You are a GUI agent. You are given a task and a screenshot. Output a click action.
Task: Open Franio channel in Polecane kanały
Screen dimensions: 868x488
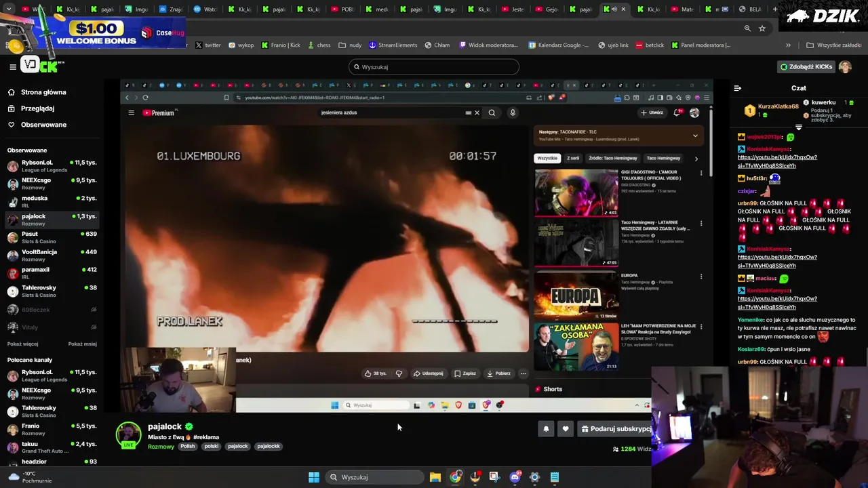point(52,429)
